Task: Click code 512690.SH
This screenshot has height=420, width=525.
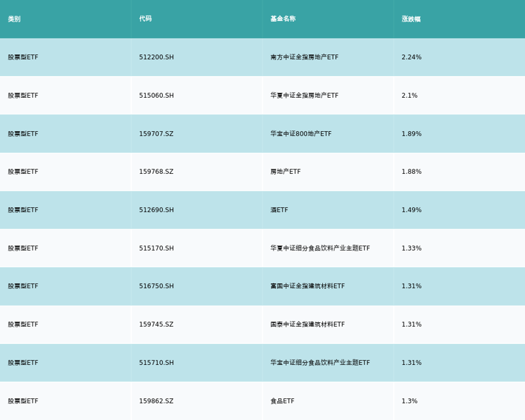Action: coord(156,210)
